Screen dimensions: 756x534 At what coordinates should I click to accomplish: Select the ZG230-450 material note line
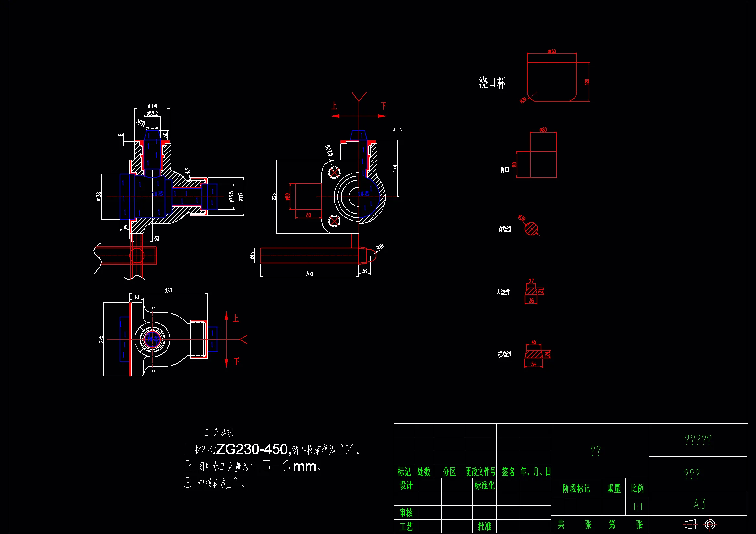[272, 449]
